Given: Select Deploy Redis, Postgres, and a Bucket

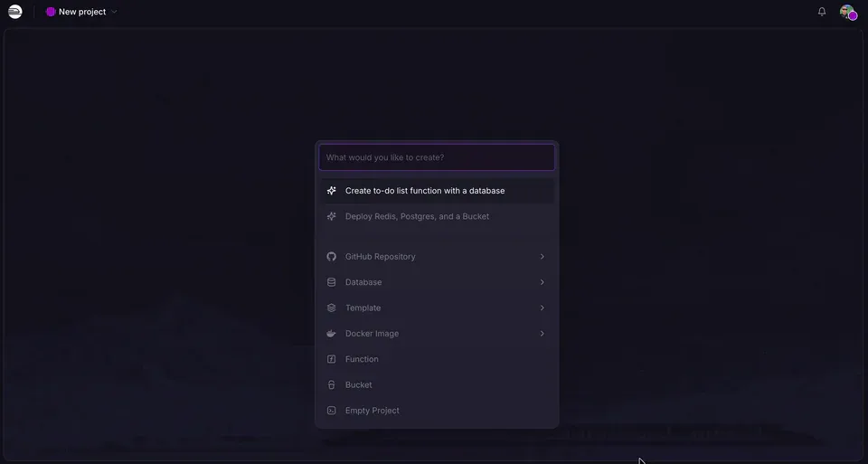Looking at the screenshot, I should (x=438, y=216).
